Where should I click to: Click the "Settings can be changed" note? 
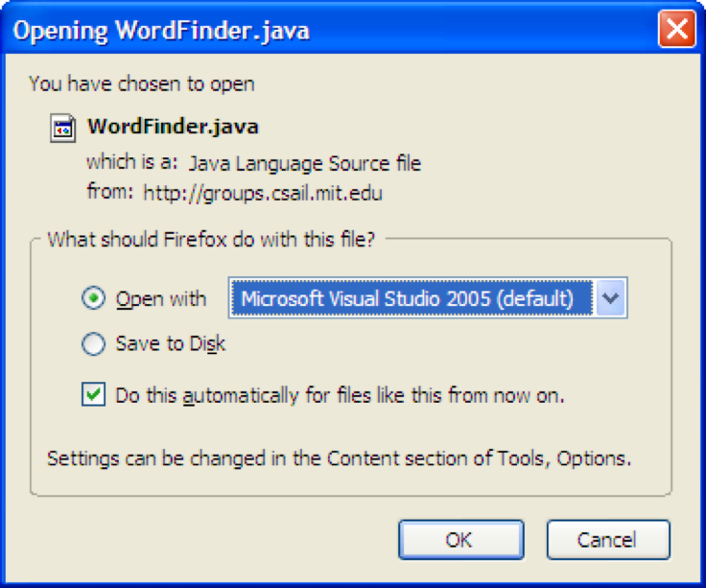[x=340, y=459]
